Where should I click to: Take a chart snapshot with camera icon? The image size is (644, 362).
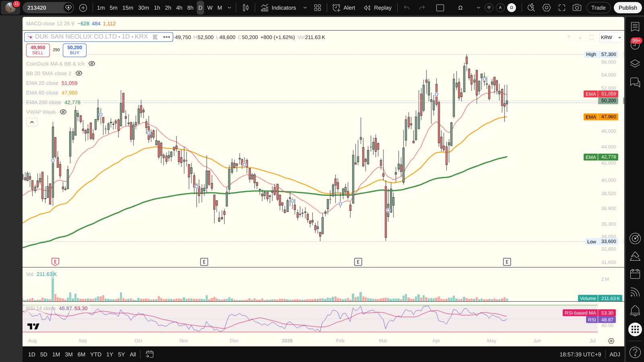click(x=577, y=8)
